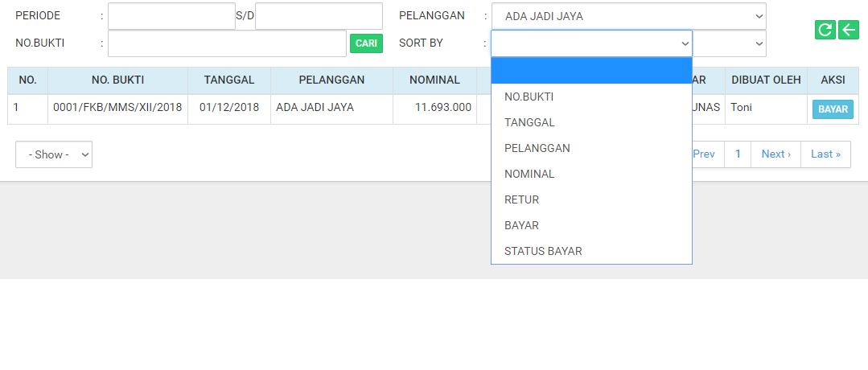Screen dimensions: 868x370
Task: Click the 0001/FKB/MMS/XII/2018 cell
Action: [117, 109]
